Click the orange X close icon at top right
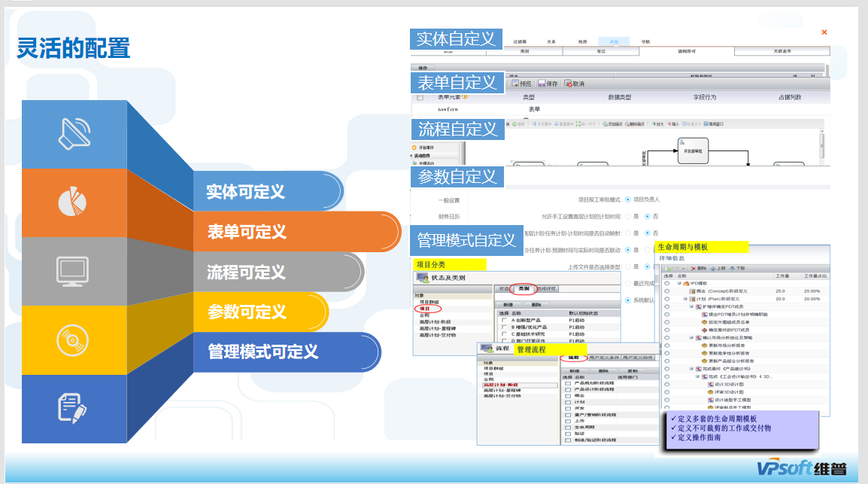The image size is (868, 484). [824, 32]
